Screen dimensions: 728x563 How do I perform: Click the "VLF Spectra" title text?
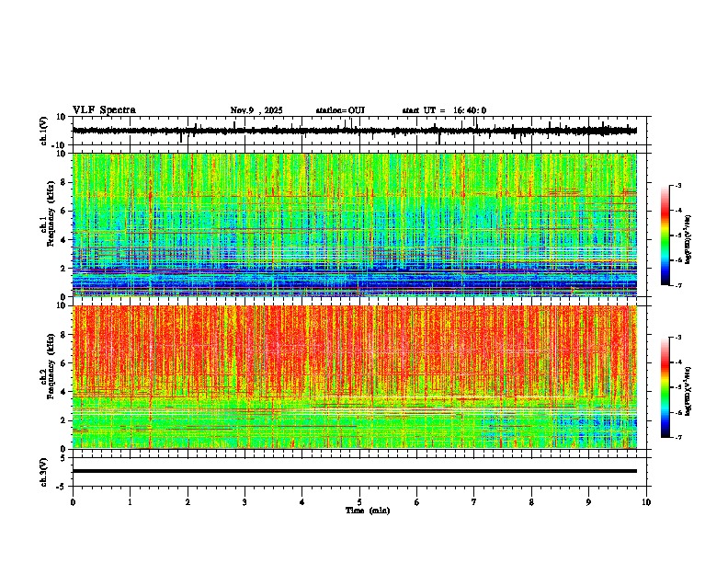point(104,110)
